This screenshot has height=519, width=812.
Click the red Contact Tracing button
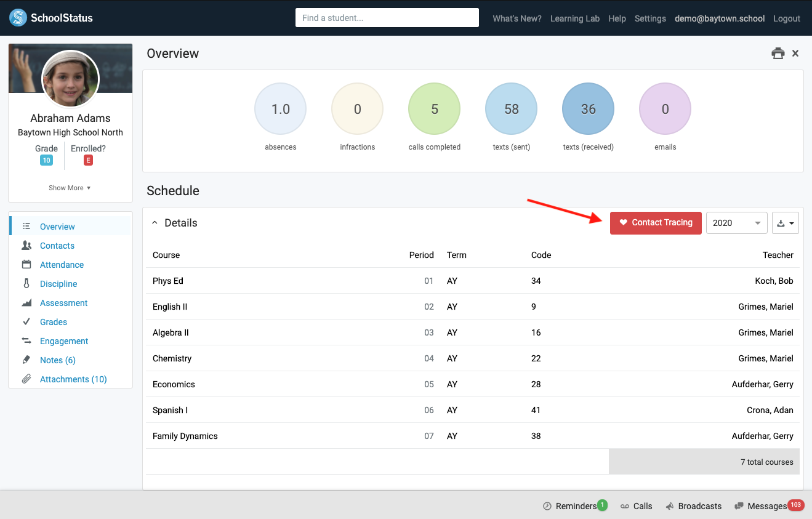pyautogui.click(x=656, y=223)
